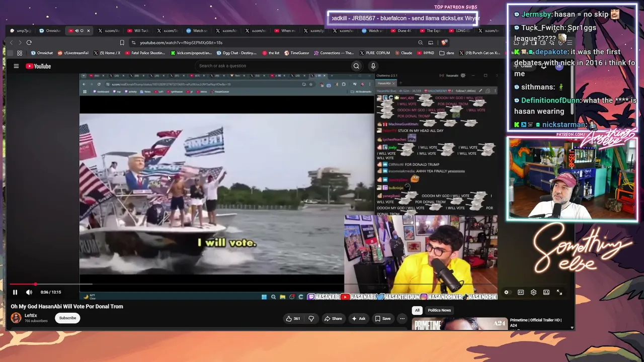Open the video player settings gear
Screen dimensions: 644x362
533,292
